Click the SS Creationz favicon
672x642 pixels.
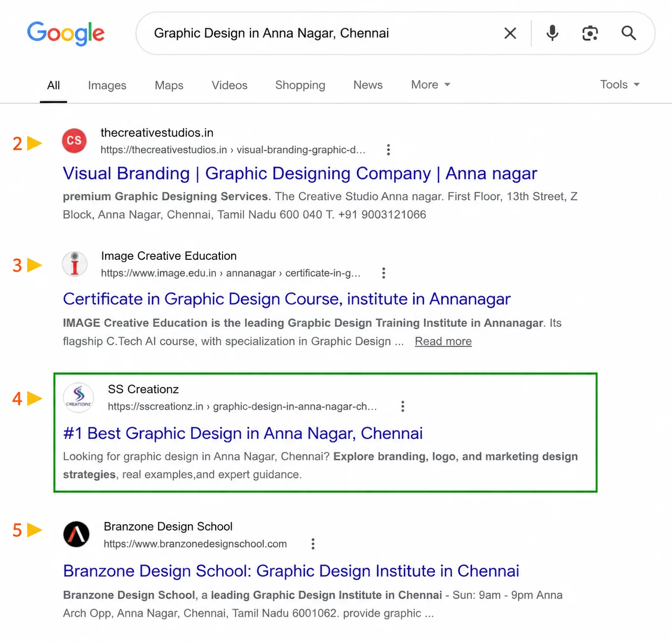click(x=79, y=398)
